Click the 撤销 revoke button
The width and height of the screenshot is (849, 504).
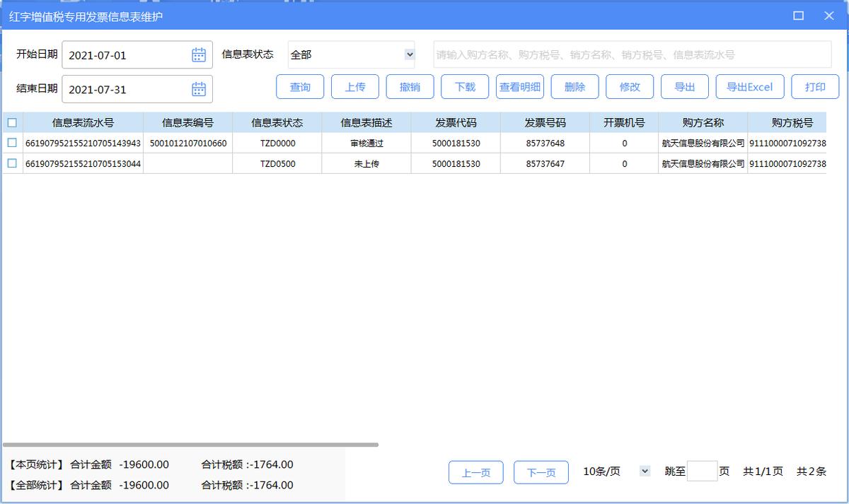pos(410,87)
